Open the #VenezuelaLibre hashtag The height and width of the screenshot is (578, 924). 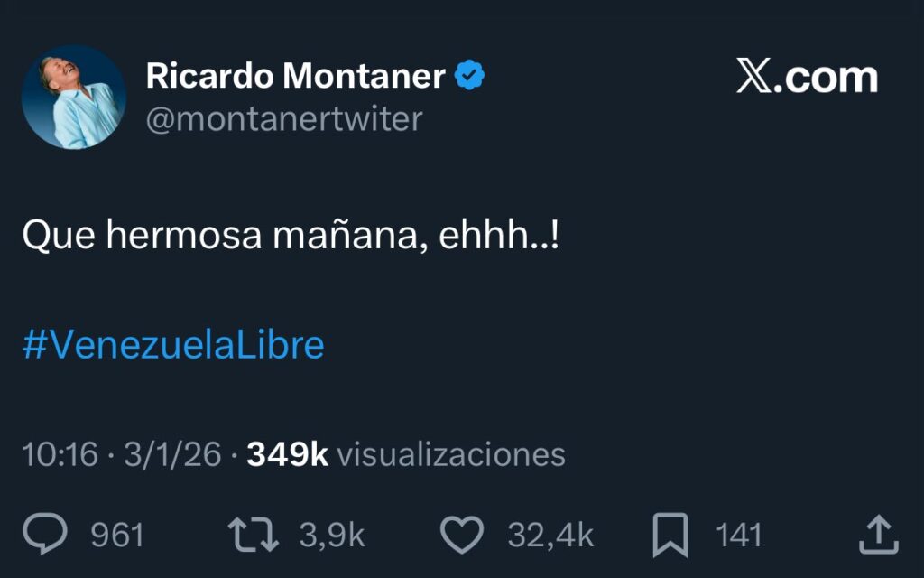coord(172,345)
